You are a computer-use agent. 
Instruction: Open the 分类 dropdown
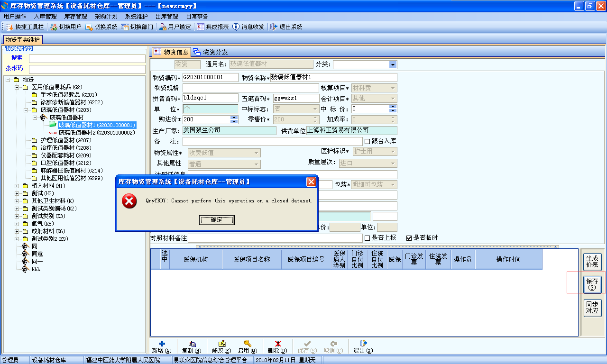click(x=393, y=64)
